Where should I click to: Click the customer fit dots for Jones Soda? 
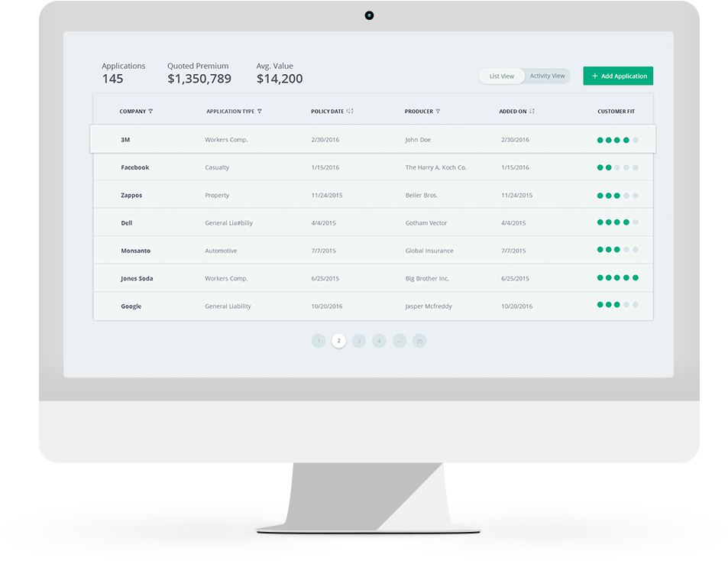(617, 277)
